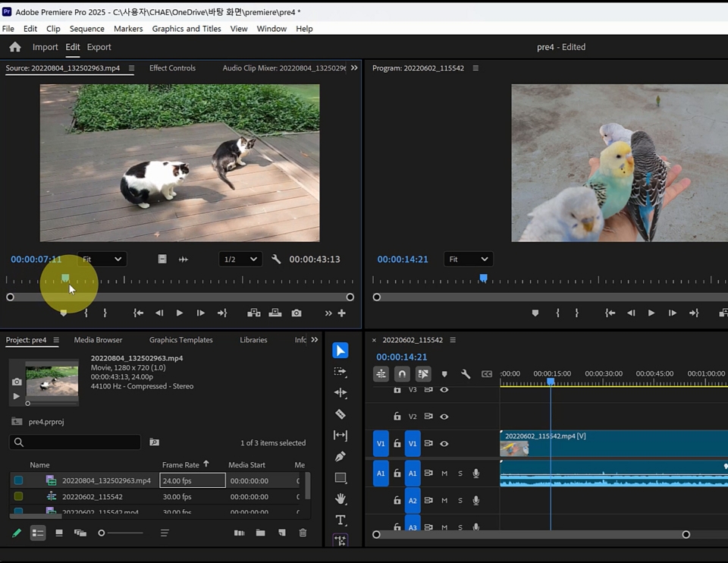Viewport: 728px width, 563px height.
Task: Toggle lock on track V1
Action: (x=397, y=444)
